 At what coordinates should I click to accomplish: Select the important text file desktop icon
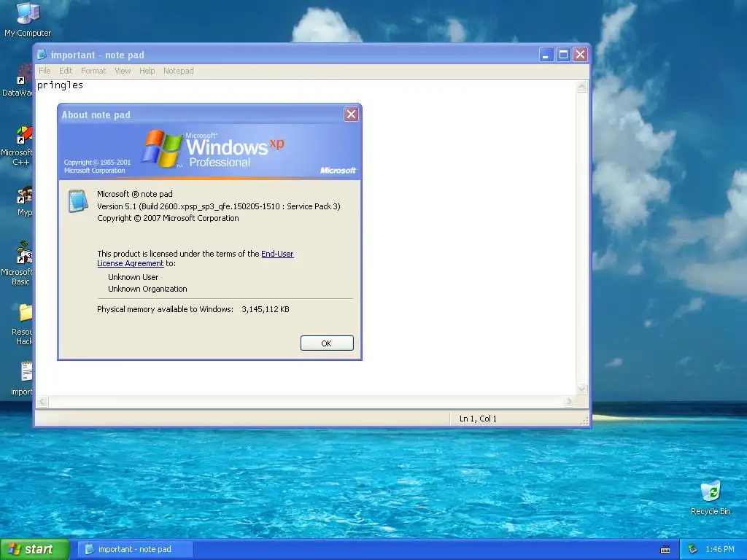(x=23, y=378)
